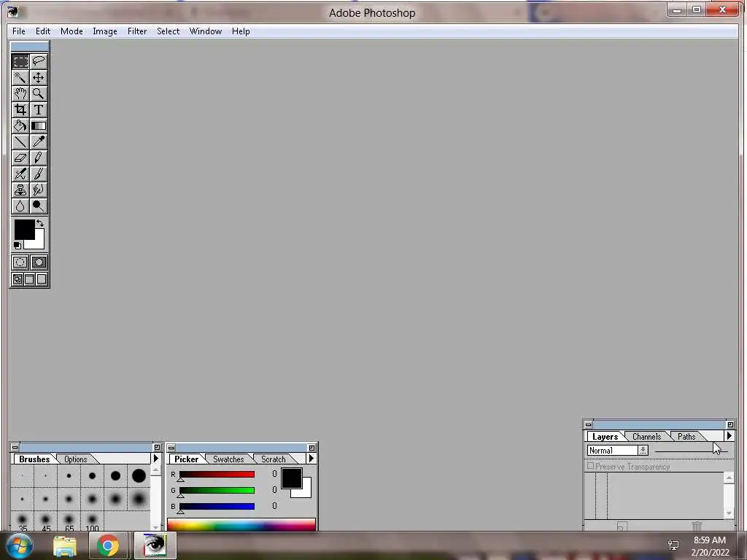The height and width of the screenshot is (560, 747).
Task: Click the blue B slider bar
Action: pyautogui.click(x=217, y=506)
